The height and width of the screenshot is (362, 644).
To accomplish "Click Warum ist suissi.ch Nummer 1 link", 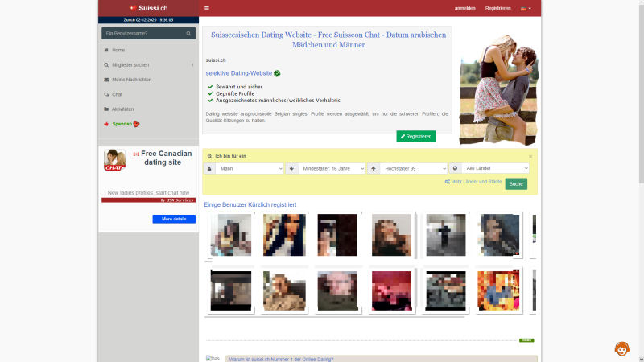I will pos(281,359).
